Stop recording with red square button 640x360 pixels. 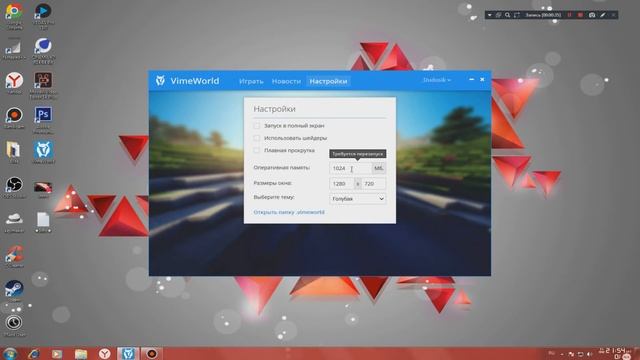pos(580,15)
